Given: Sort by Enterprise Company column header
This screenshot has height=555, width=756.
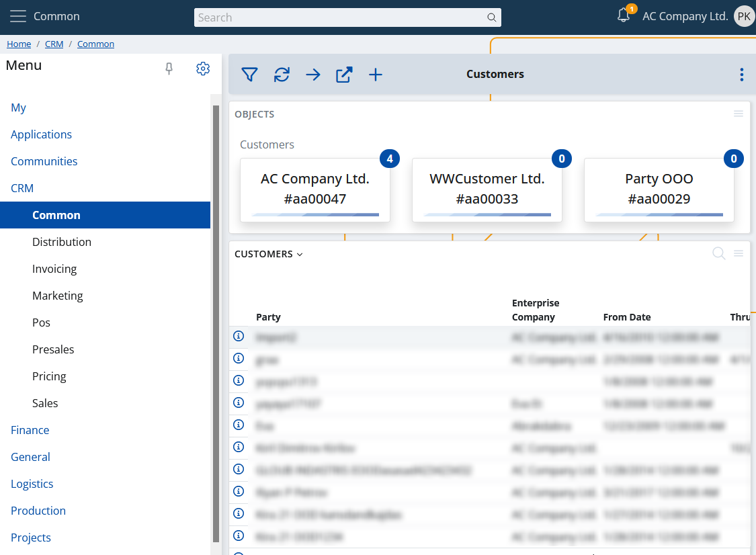Looking at the screenshot, I should 535,310.
